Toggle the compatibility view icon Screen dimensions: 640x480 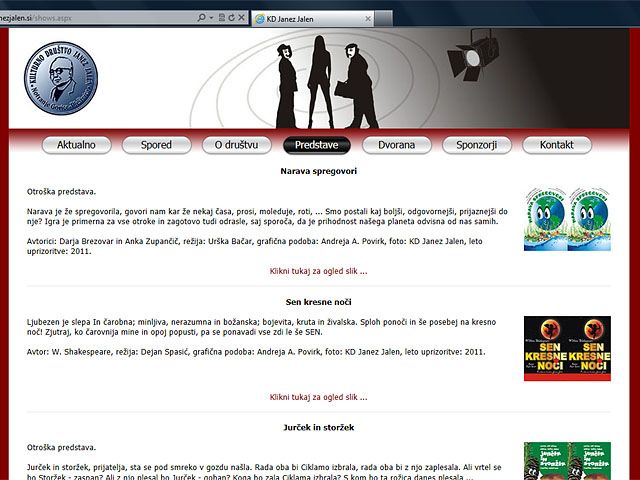pos(222,18)
